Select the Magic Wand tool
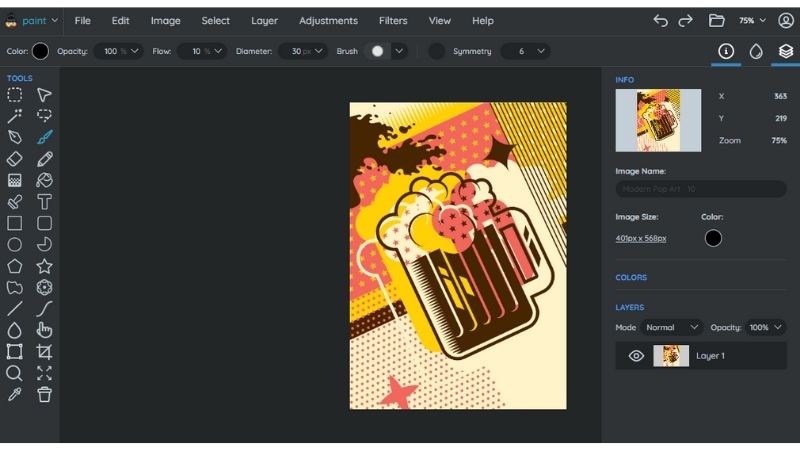The width and height of the screenshot is (800, 450). [14, 116]
